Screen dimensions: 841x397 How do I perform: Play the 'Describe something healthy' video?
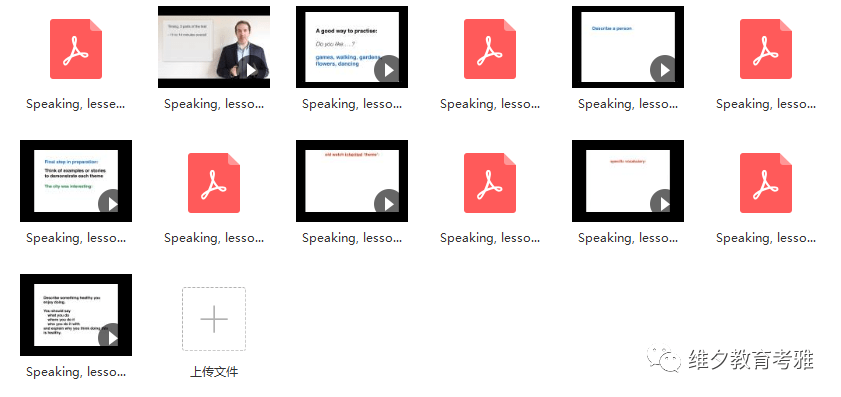[112, 337]
